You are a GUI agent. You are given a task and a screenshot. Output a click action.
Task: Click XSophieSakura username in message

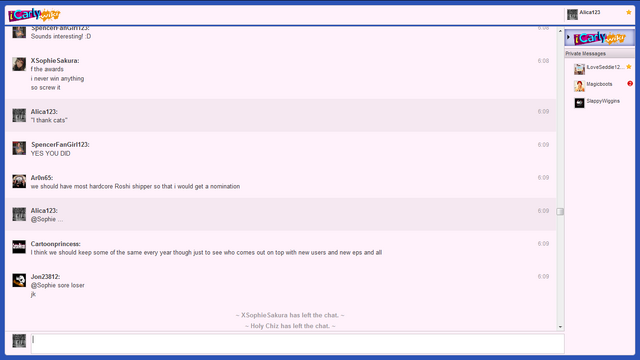click(x=55, y=60)
